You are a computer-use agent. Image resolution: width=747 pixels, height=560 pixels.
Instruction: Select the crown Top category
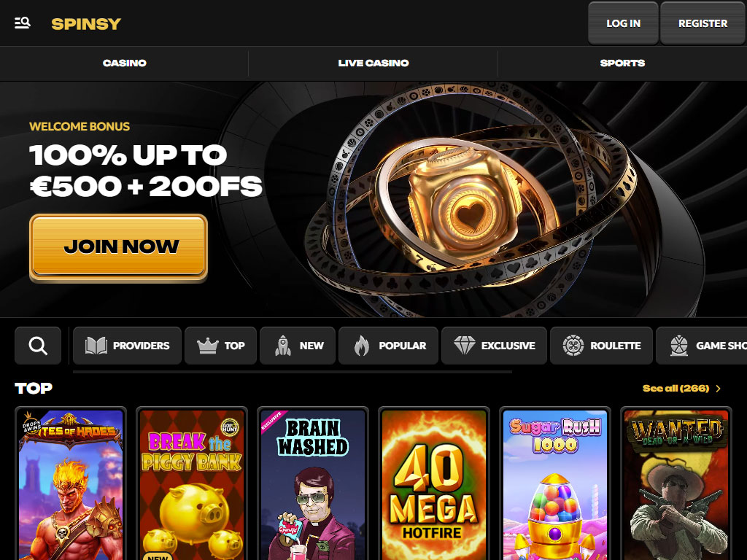(220, 345)
